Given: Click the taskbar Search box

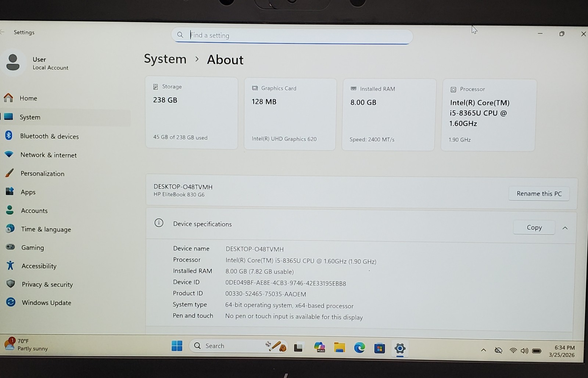Looking at the screenshot, I should tap(239, 346).
